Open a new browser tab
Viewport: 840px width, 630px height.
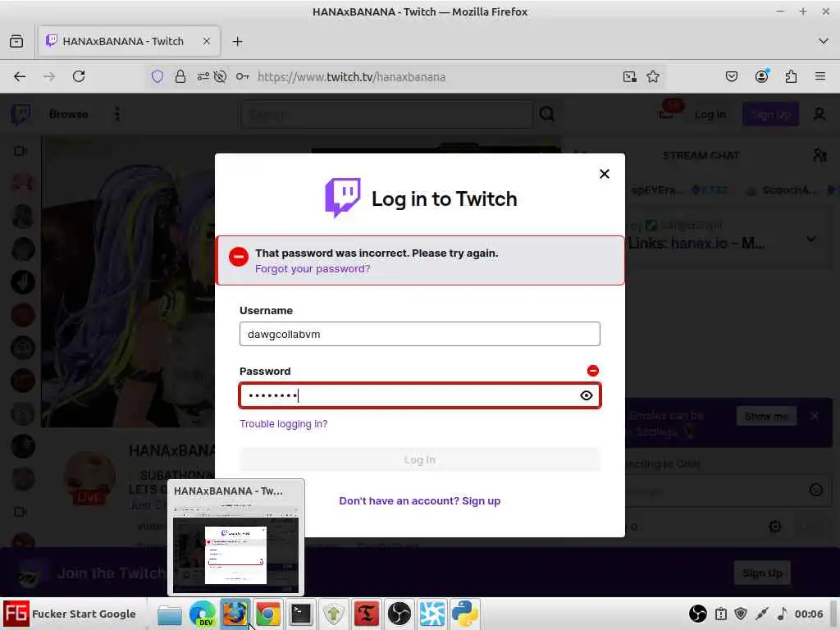237,41
